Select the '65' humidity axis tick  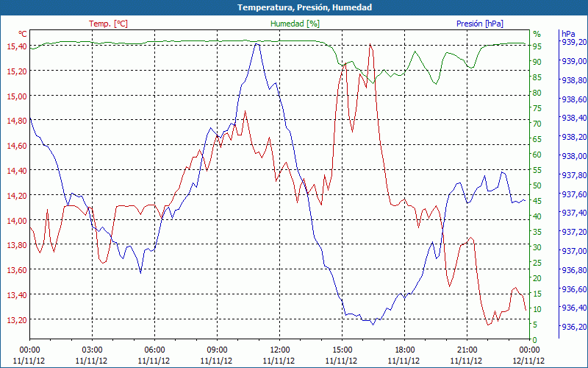tap(537, 139)
